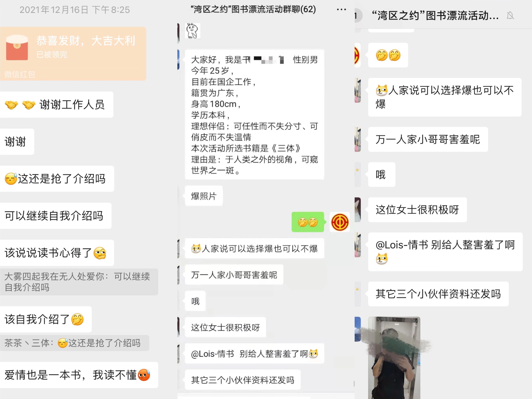This screenshot has width=532, height=399.
Task: Tap the 大家好 self-introduction message
Action: pos(255,115)
